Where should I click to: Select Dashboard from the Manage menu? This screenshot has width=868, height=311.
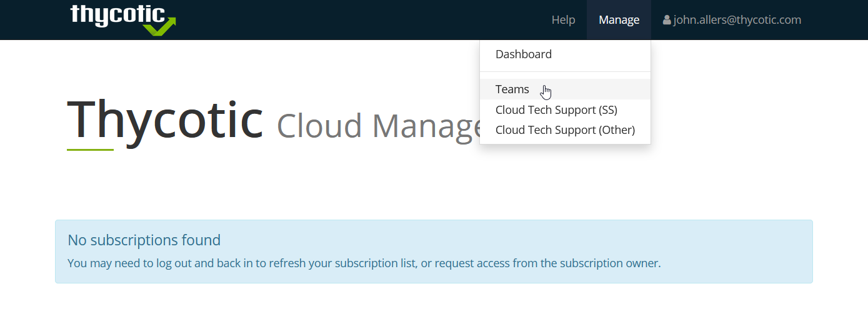tap(565, 54)
